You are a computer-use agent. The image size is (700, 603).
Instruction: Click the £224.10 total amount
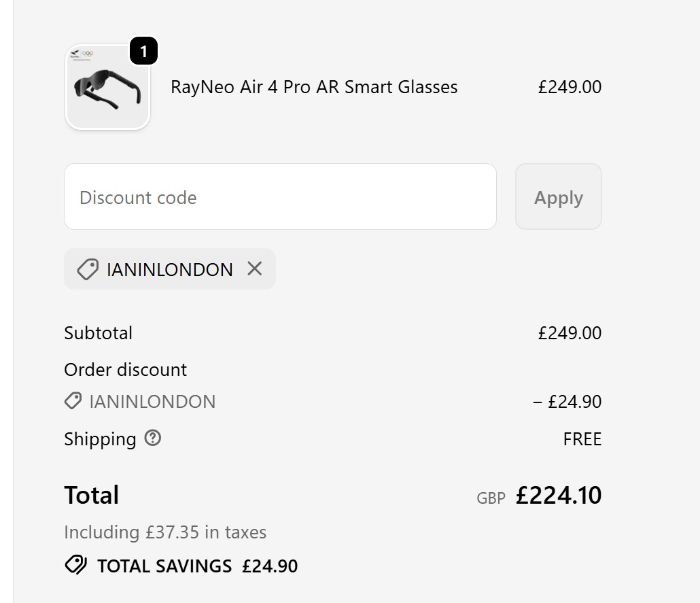[x=559, y=496]
